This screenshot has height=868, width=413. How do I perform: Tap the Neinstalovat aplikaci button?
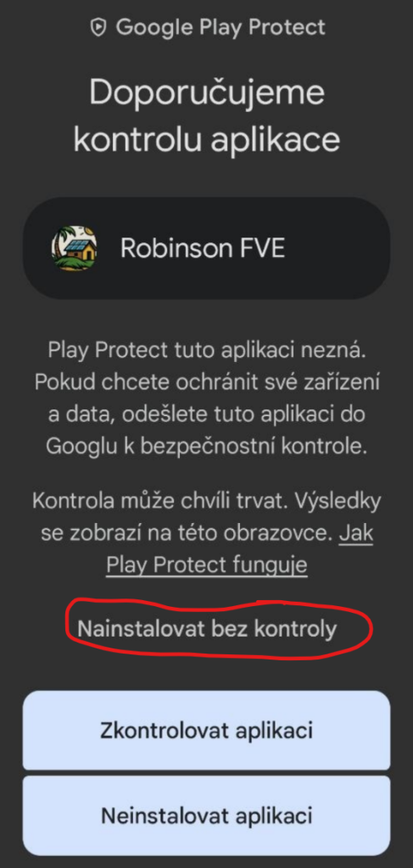point(207,815)
